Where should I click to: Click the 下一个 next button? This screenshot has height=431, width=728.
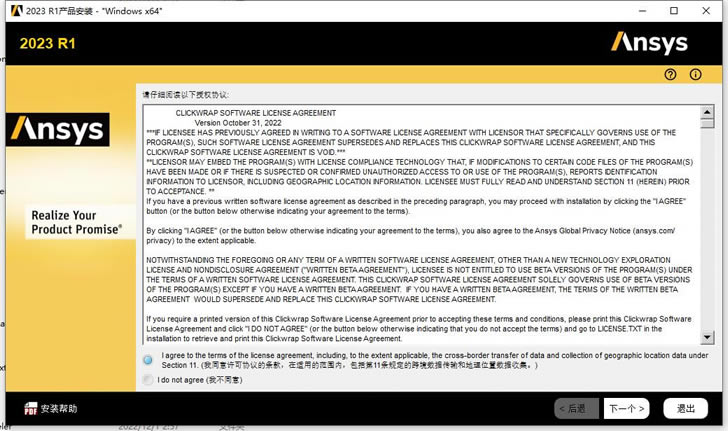click(626, 409)
